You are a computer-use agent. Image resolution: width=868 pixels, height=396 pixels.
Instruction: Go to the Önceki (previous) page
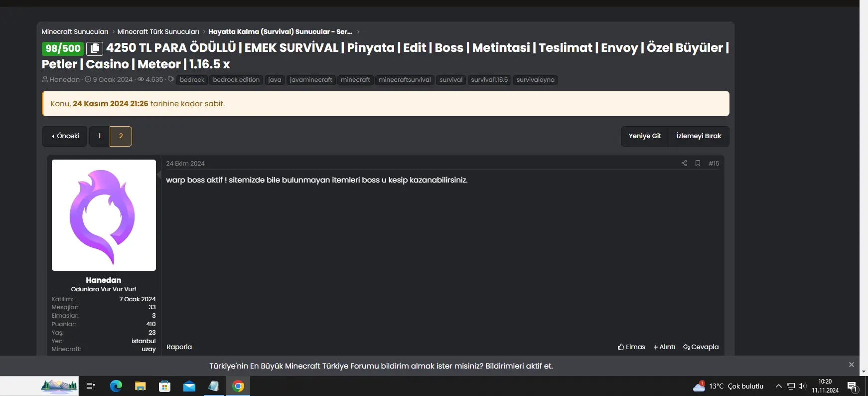tap(65, 136)
